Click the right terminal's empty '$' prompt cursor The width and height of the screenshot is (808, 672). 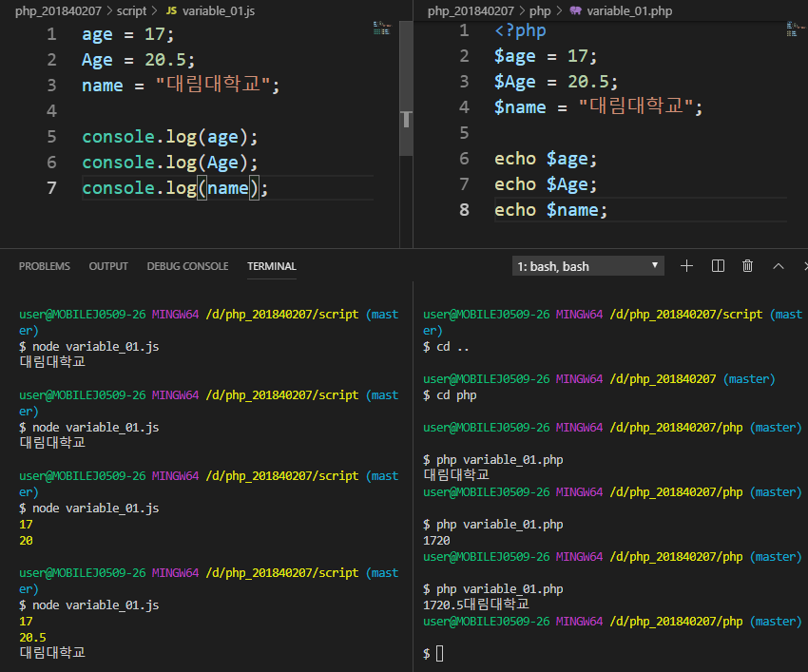point(439,653)
